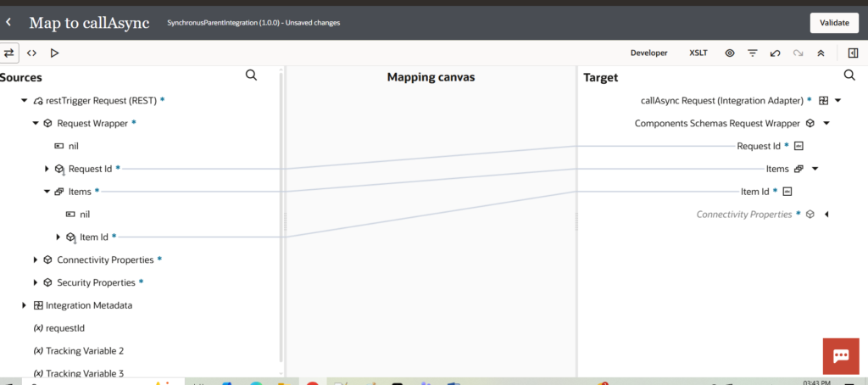Toggle the View eye icon
868x385 pixels.
tap(729, 53)
